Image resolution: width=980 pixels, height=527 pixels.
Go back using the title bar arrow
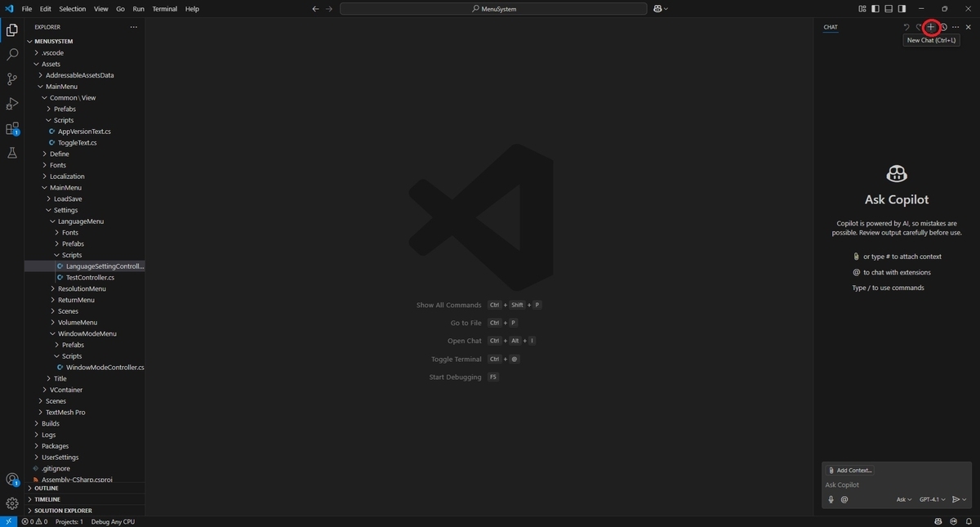point(316,9)
